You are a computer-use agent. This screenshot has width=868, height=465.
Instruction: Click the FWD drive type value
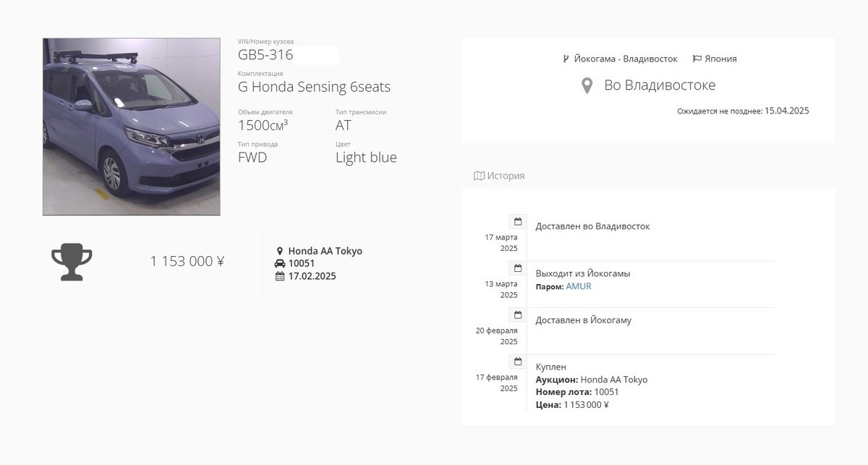(252, 158)
